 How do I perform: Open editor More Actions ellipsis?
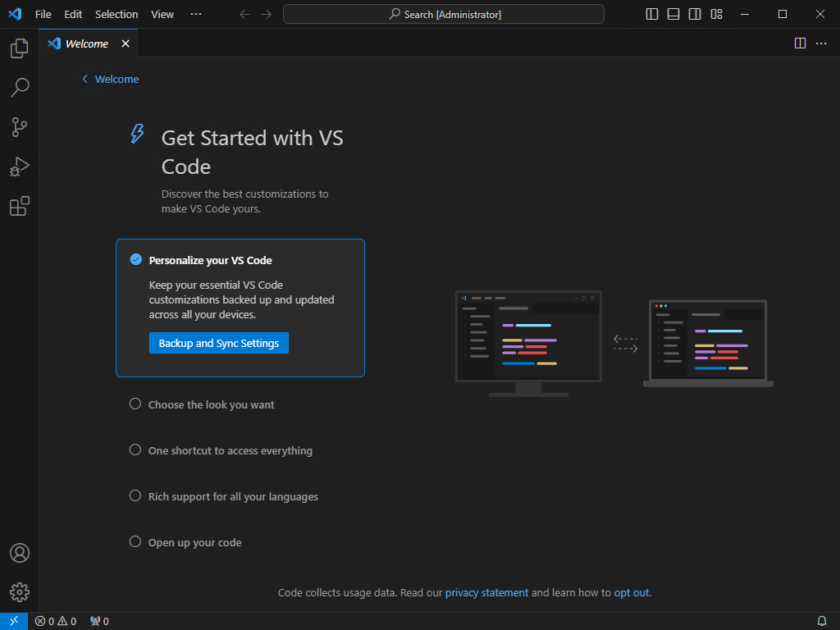click(821, 43)
